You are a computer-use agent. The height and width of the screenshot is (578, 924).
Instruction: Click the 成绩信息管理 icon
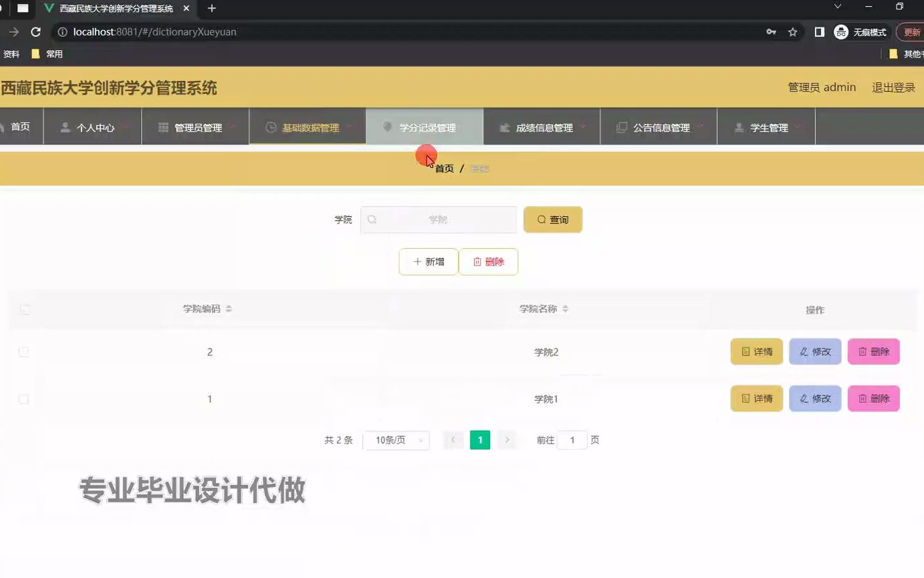[505, 127]
